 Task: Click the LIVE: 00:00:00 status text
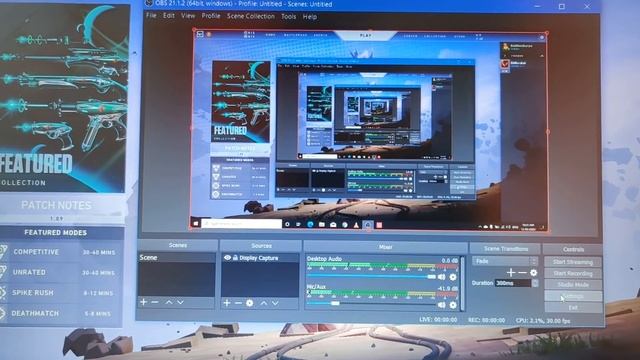click(x=438, y=320)
